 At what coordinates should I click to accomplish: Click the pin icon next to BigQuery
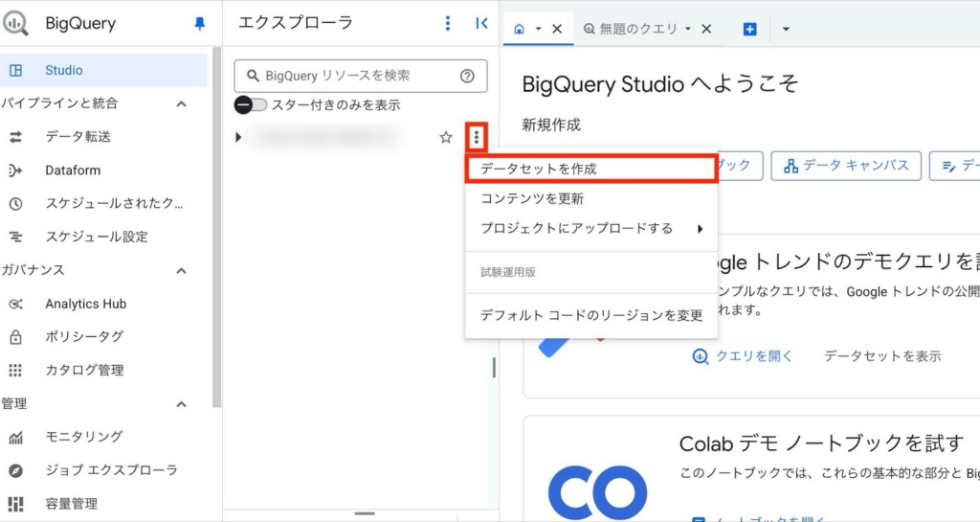[x=199, y=24]
